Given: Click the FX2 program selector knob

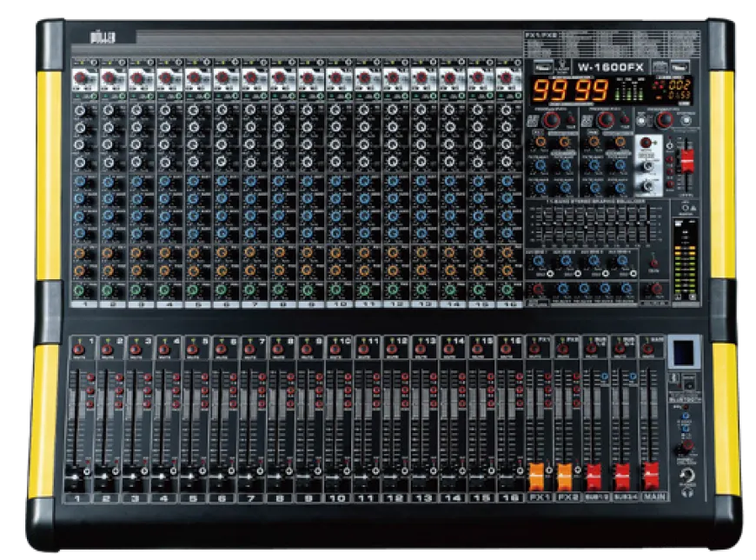Looking at the screenshot, I should [x=606, y=119].
